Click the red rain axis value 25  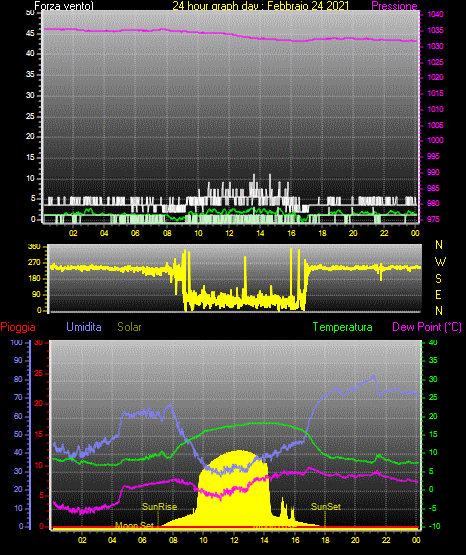[x=38, y=373]
